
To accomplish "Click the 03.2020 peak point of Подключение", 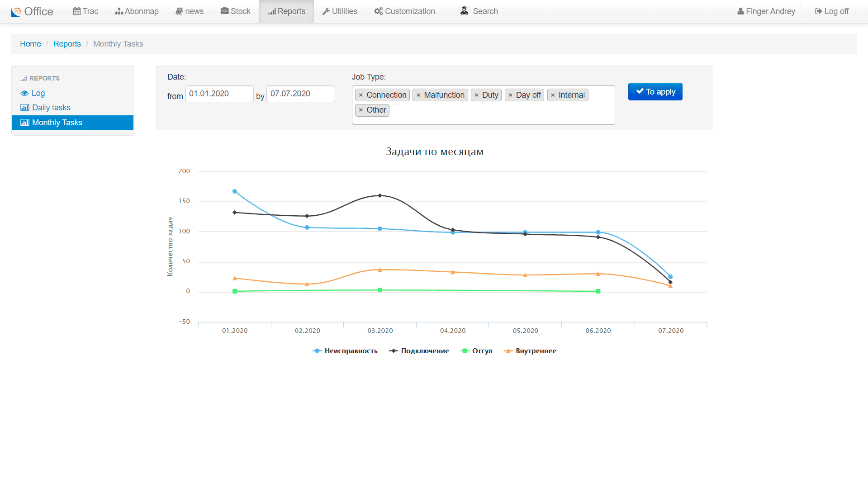I will [x=380, y=196].
